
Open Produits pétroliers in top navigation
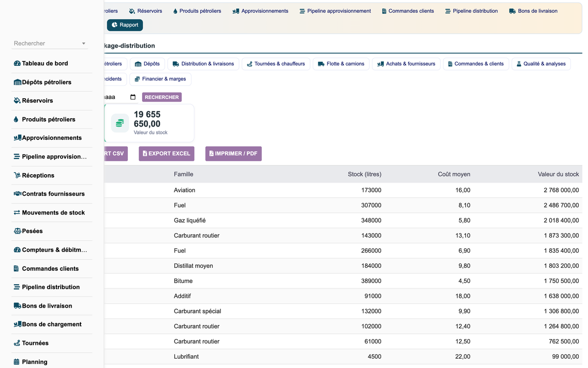click(197, 11)
